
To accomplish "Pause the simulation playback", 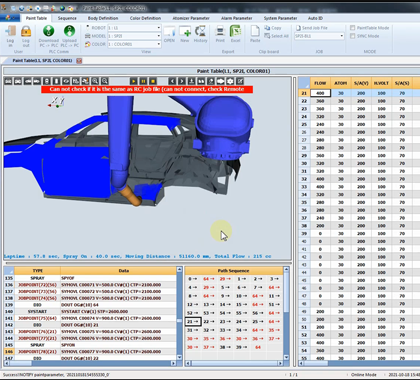I will point(143,81).
